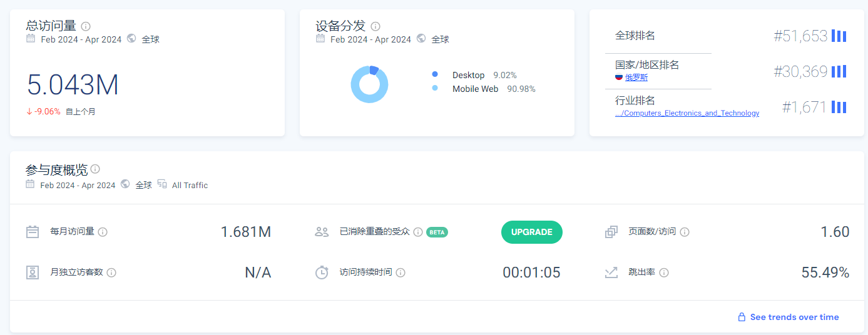The image size is (868, 335).
Task: Click Mobile Web 90.98% legend label
Action: pos(494,89)
